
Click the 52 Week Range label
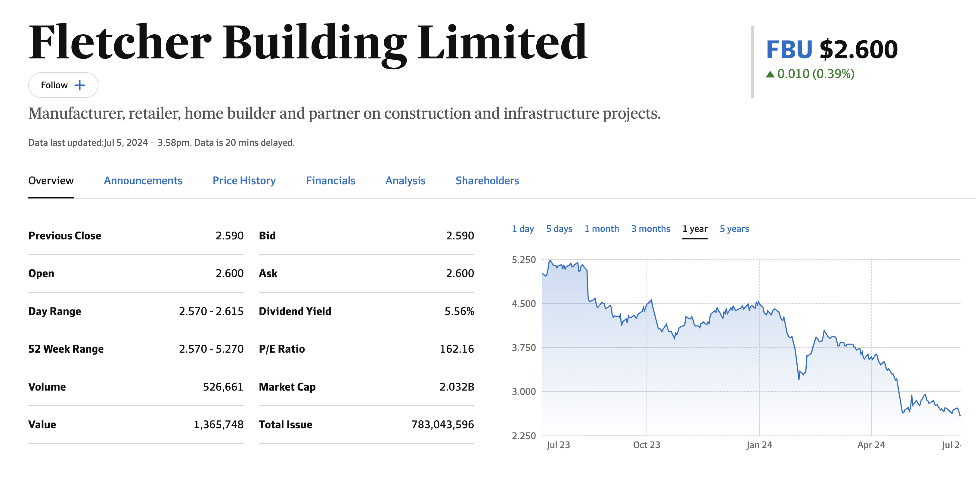[66, 349]
